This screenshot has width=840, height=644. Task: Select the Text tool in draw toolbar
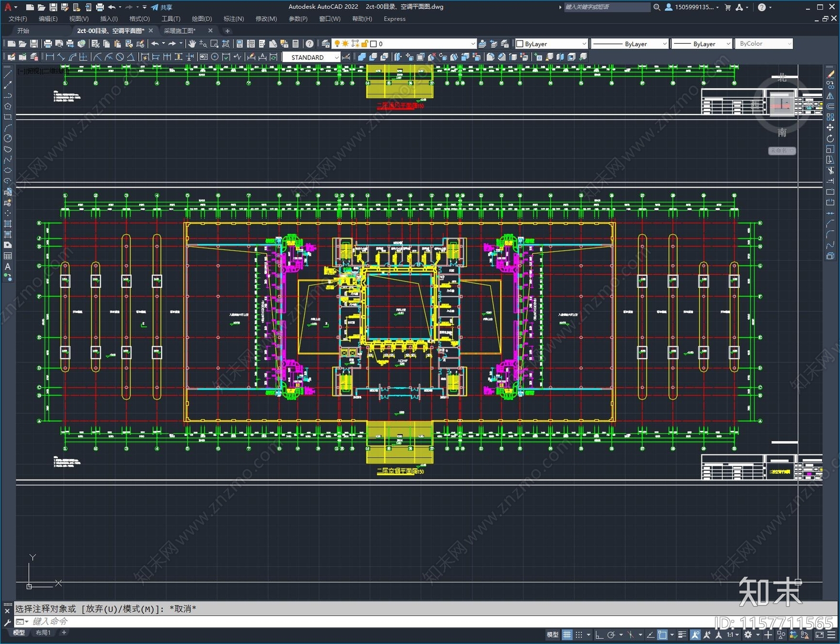coord(7,267)
